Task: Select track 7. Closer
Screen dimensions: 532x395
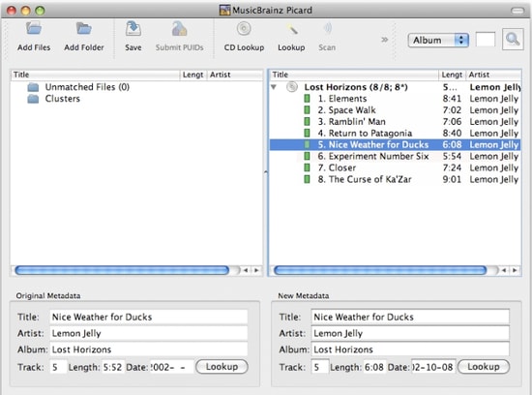Action: click(x=337, y=168)
